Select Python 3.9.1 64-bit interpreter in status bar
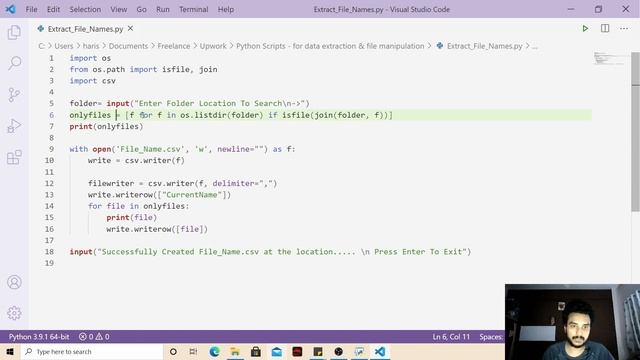This screenshot has height=360, width=640. point(39,337)
